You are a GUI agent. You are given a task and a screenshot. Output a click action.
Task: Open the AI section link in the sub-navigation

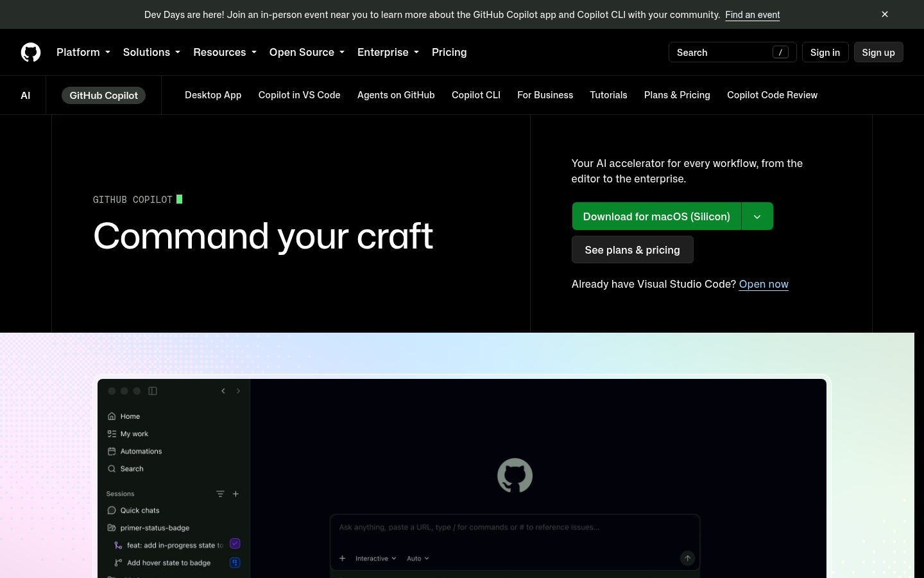pyautogui.click(x=26, y=95)
